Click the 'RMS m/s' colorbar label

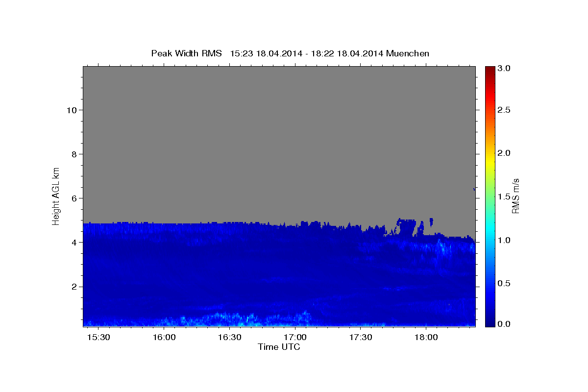coord(515,195)
